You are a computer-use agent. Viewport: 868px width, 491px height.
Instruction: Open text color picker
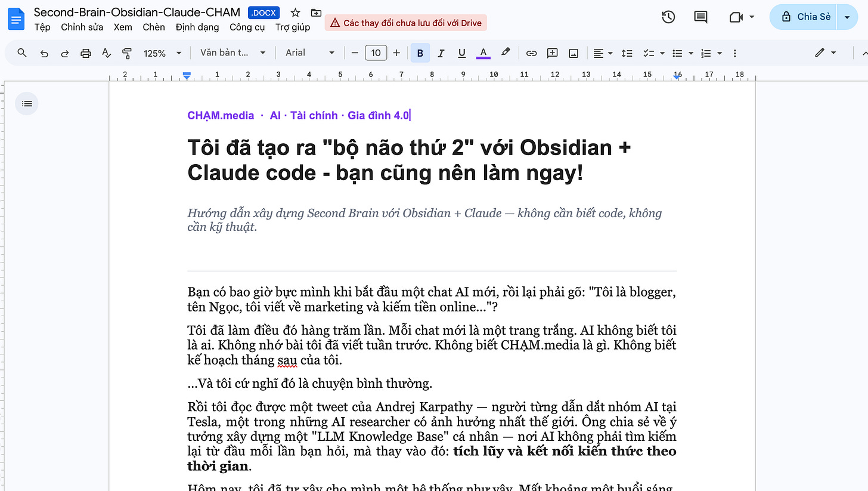click(x=483, y=53)
